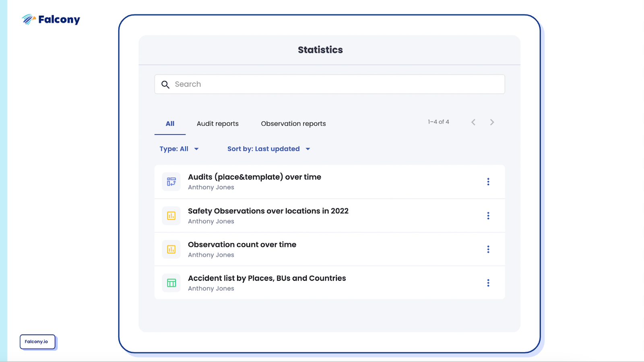Switch to the Audit reports tab
The width and height of the screenshot is (644, 362).
pos(217,124)
